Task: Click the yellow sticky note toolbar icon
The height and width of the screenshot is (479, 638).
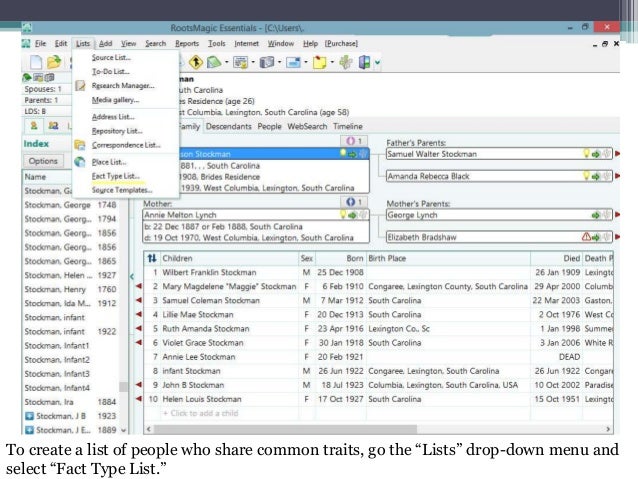Action: [319, 62]
